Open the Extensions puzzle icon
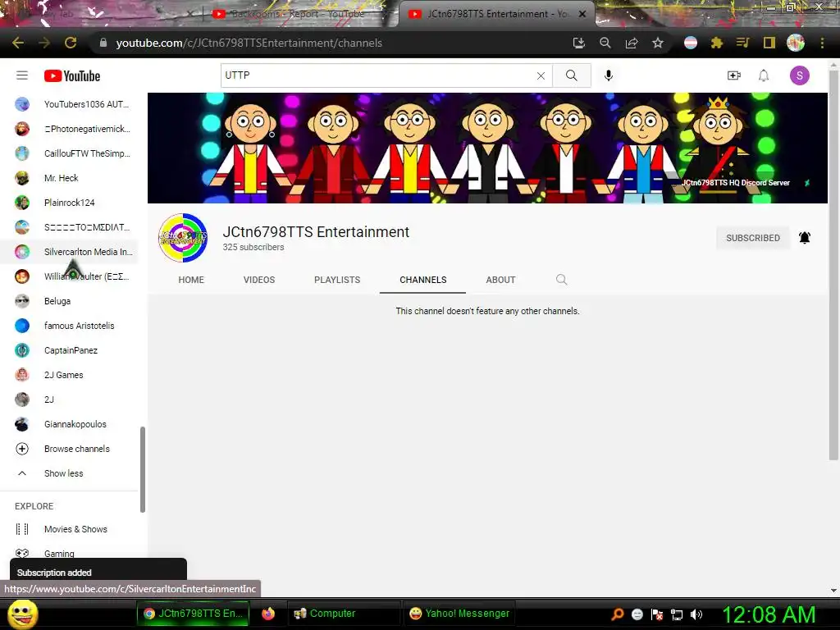 pos(717,43)
